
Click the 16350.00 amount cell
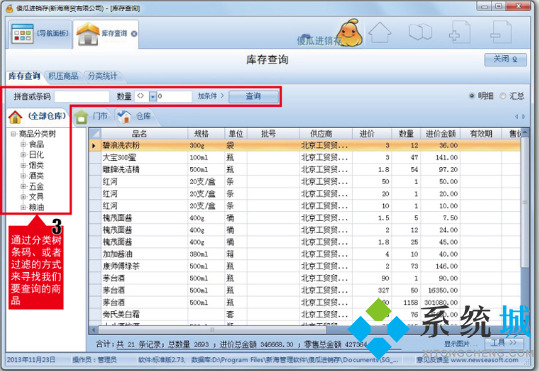tap(441, 290)
